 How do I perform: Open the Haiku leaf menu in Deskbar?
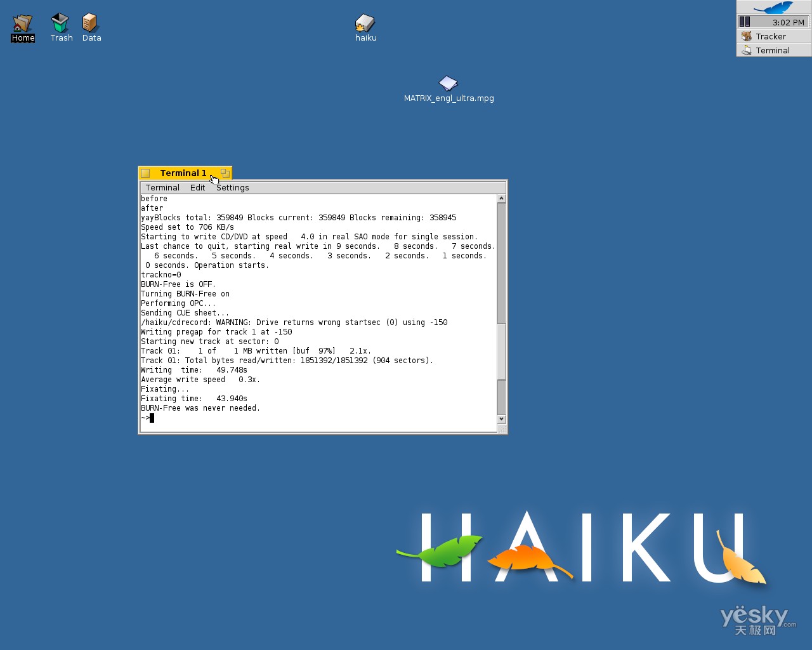tap(774, 8)
